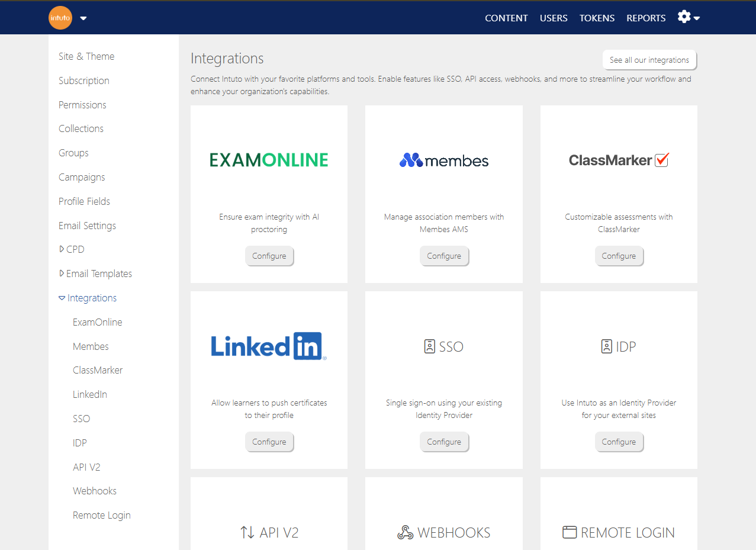Configure the ClassMarker integration
Image resolution: width=756 pixels, height=550 pixels.
(x=619, y=256)
